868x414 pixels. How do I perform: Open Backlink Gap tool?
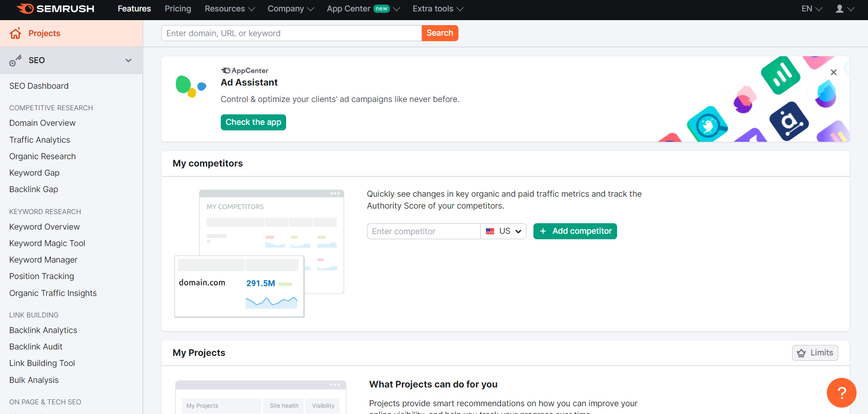pyautogui.click(x=34, y=189)
